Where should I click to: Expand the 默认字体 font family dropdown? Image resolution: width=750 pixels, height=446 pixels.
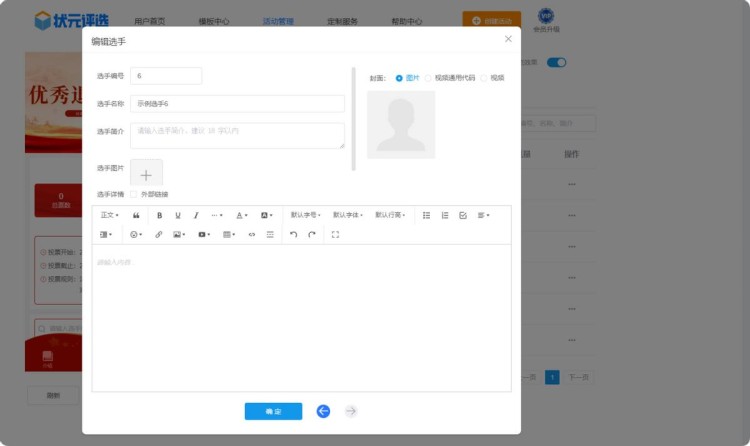348,215
